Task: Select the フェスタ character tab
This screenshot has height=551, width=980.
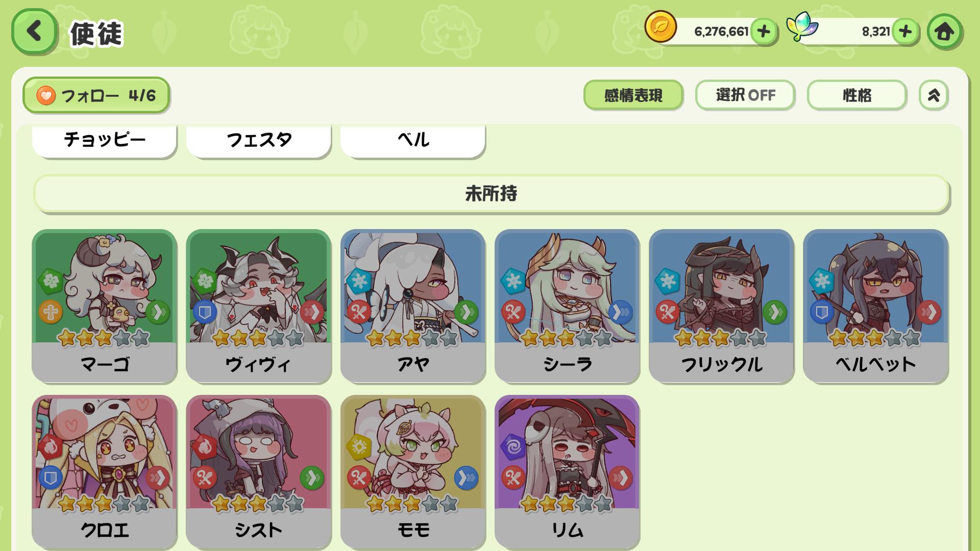Action: pos(259,140)
